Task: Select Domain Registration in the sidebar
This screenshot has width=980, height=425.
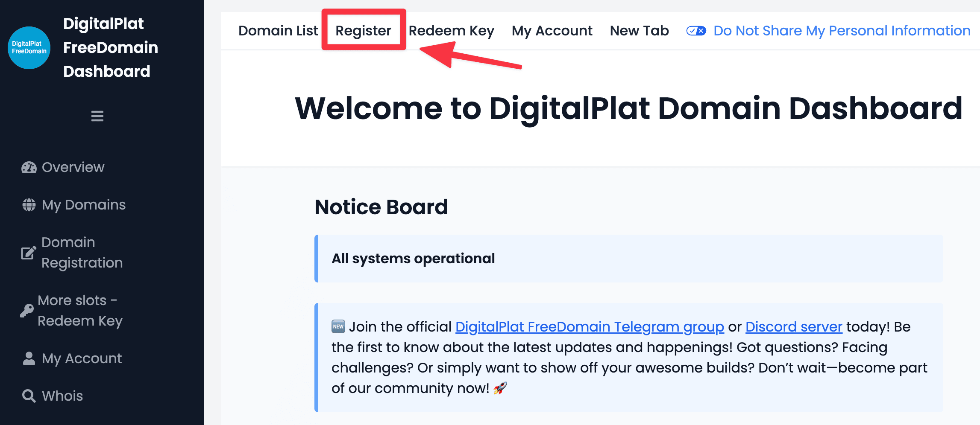Action: (x=82, y=252)
